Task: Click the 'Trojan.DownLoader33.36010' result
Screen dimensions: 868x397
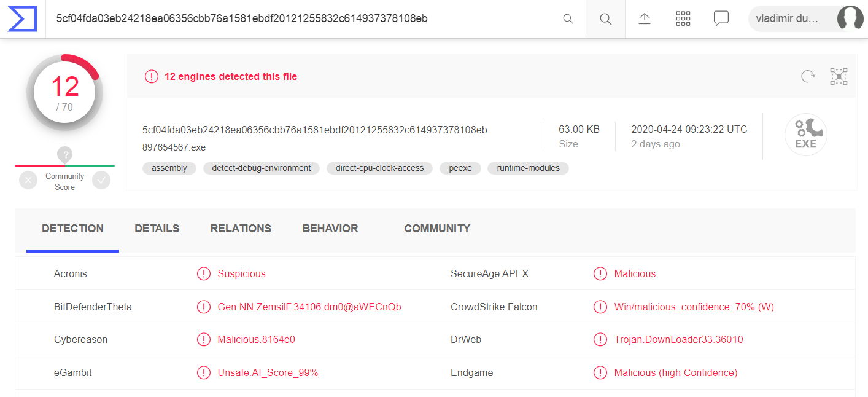Action: [679, 339]
